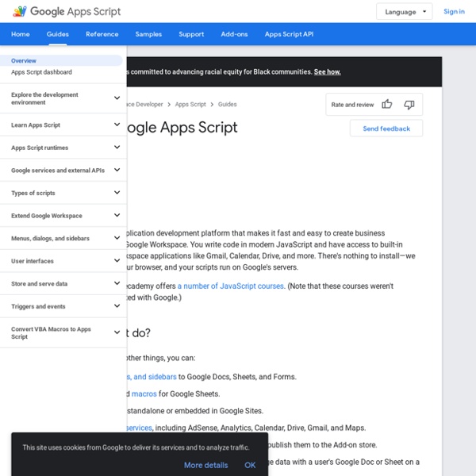Open the services link in list

140,428
